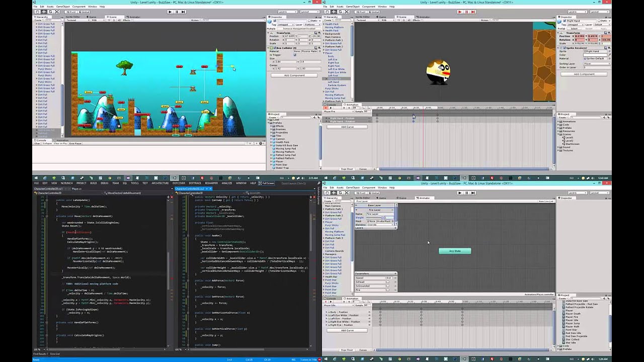The image size is (644, 362).
Task: Select Base Layer in bottom-right Animator
Action: click(x=375, y=205)
